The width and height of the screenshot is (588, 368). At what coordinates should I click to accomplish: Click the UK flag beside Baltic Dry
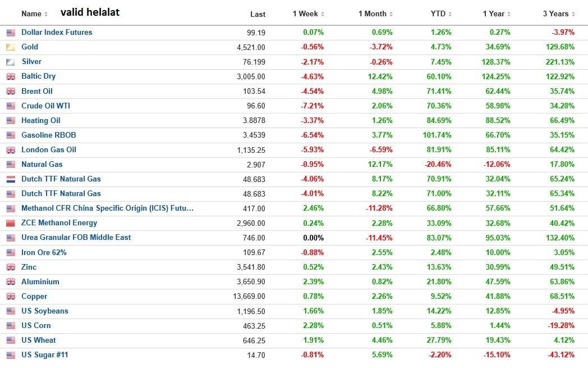point(11,76)
